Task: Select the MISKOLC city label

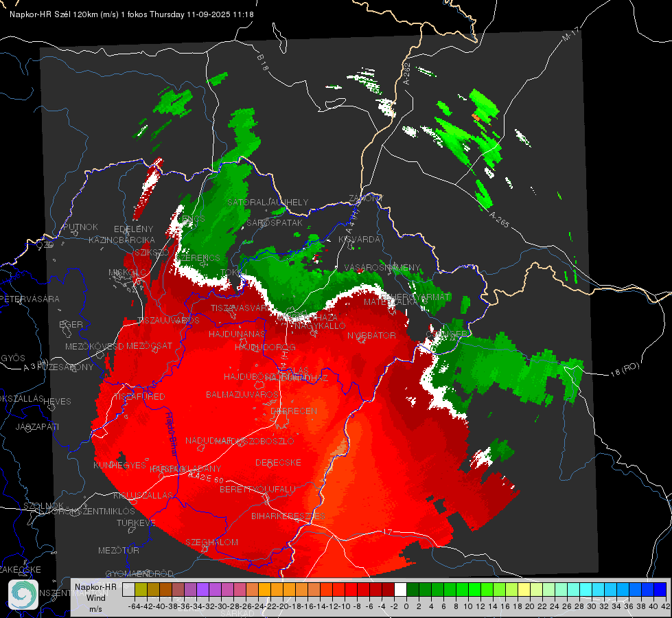Action: pyautogui.click(x=127, y=273)
